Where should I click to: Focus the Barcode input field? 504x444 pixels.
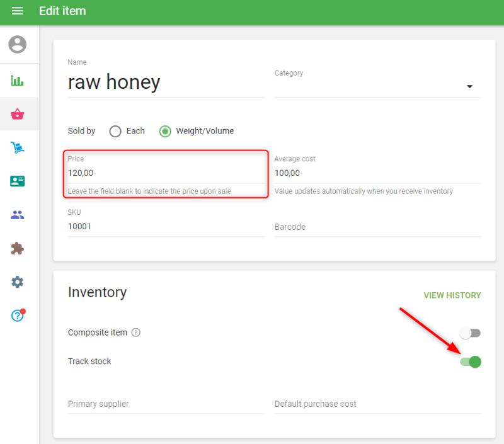[377, 227]
